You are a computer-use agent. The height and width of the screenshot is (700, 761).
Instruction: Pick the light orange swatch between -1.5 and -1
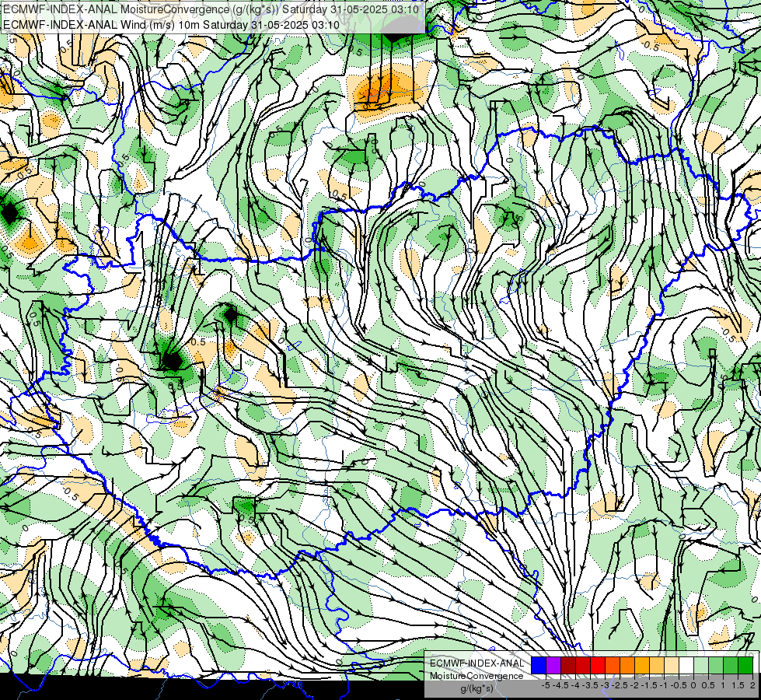[657, 665]
